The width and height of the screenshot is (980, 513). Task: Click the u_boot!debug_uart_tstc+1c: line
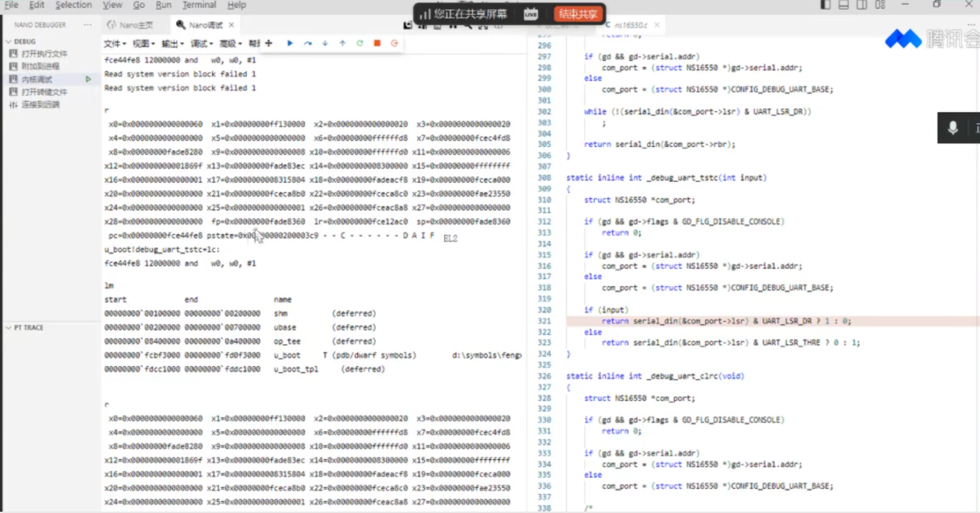(162, 249)
